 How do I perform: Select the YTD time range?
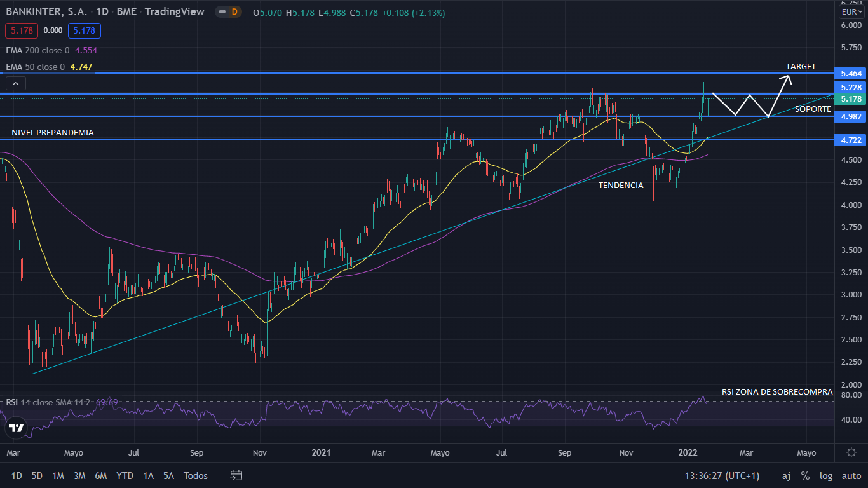point(125,475)
